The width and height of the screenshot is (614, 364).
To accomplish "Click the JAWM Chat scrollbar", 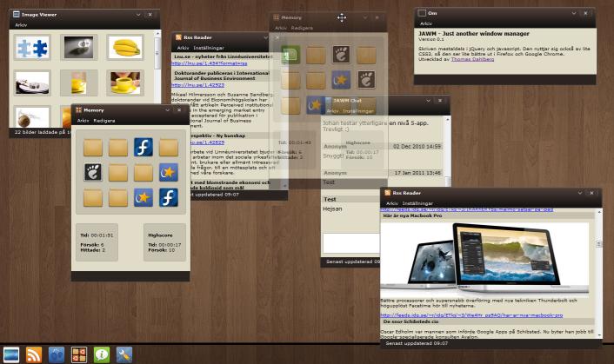I will [x=446, y=151].
